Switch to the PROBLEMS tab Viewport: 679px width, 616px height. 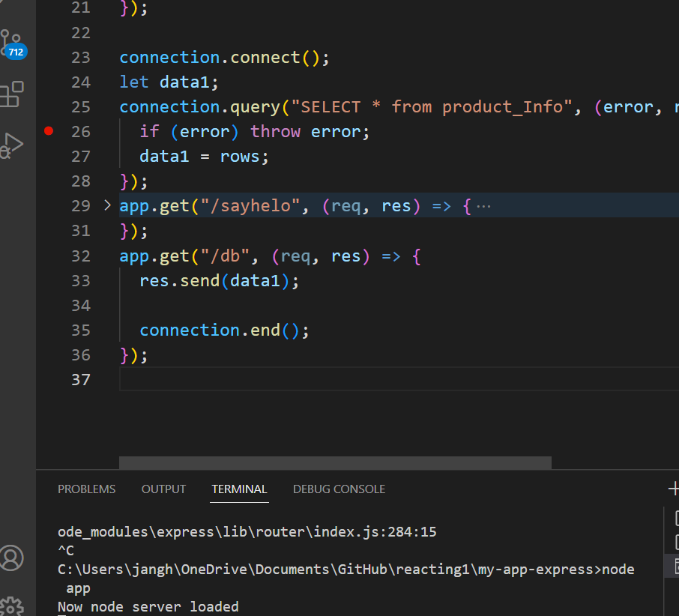(87, 489)
